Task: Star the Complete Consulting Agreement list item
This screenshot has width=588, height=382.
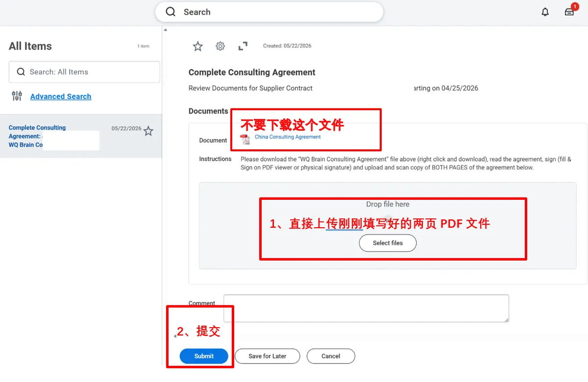Action: pos(148,131)
